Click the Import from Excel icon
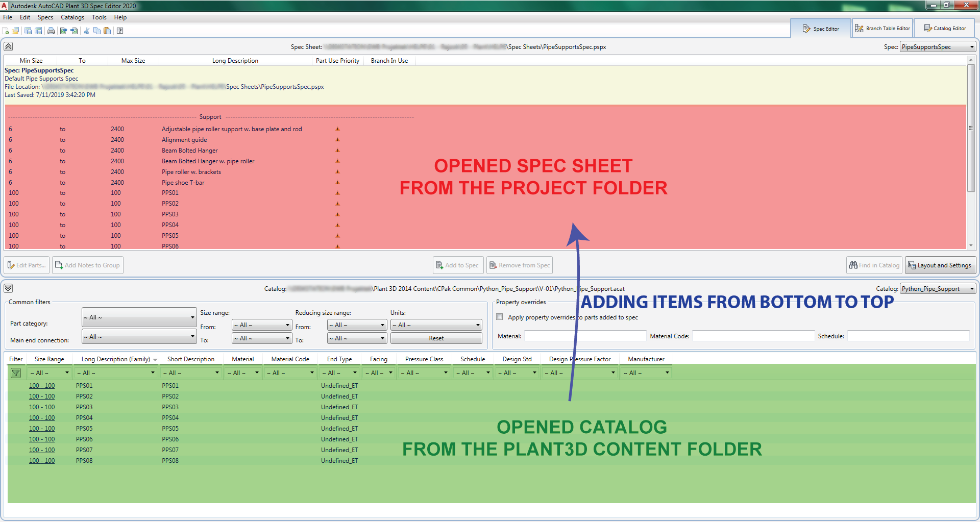980x522 pixels. 74,31
